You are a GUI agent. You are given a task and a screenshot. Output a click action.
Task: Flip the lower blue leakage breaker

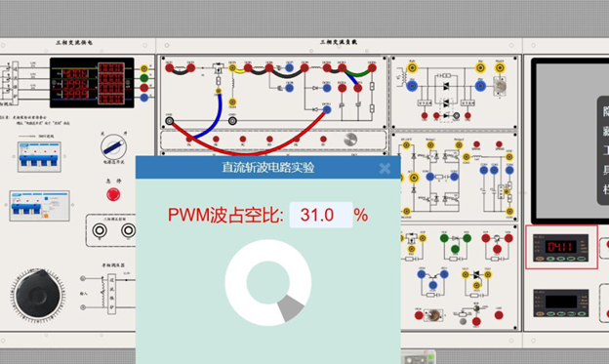coord(39,206)
